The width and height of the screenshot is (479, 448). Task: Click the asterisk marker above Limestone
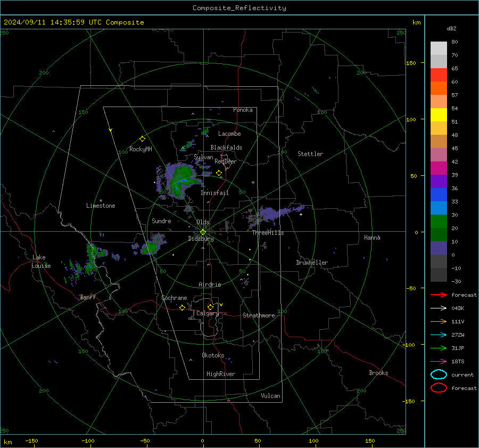click(101, 201)
